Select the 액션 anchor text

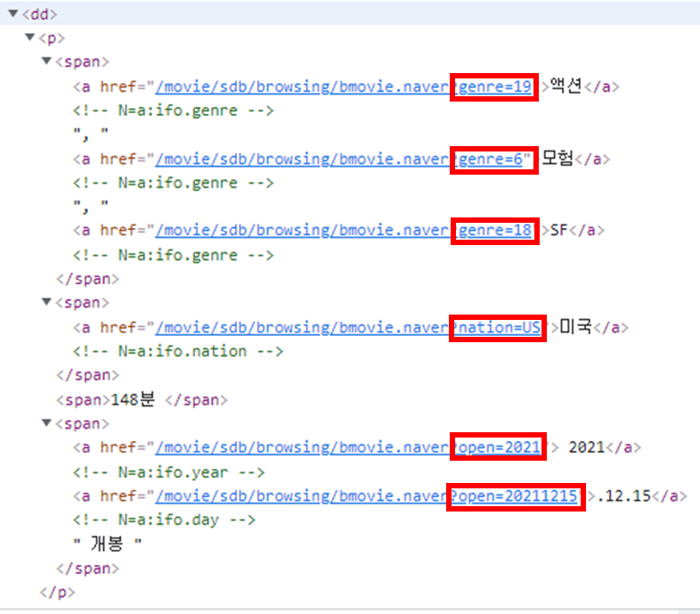pyautogui.click(x=566, y=86)
